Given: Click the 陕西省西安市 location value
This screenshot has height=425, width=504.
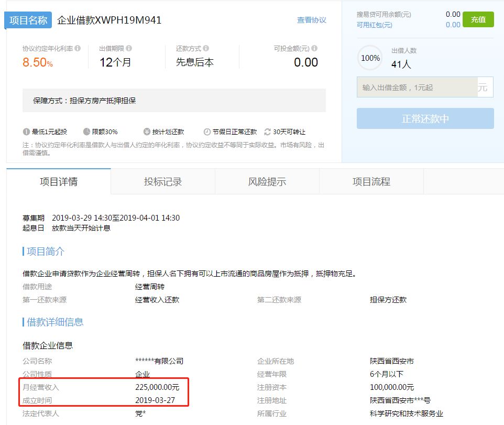Looking at the screenshot, I should (x=391, y=361).
